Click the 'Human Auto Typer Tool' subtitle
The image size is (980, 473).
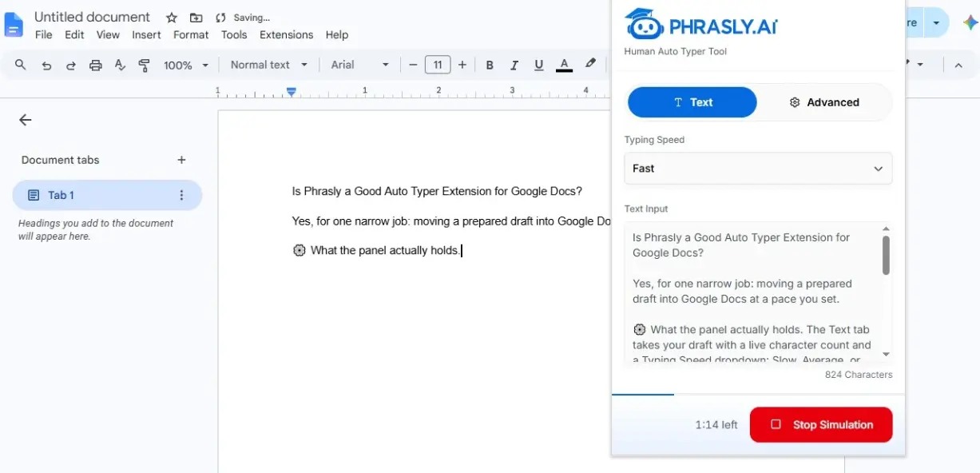(676, 51)
